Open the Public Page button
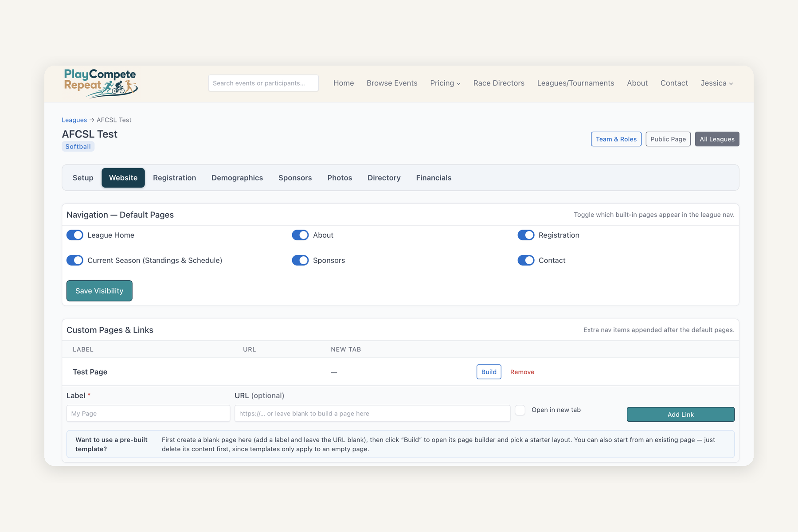Viewport: 798px width, 532px height. coord(668,139)
